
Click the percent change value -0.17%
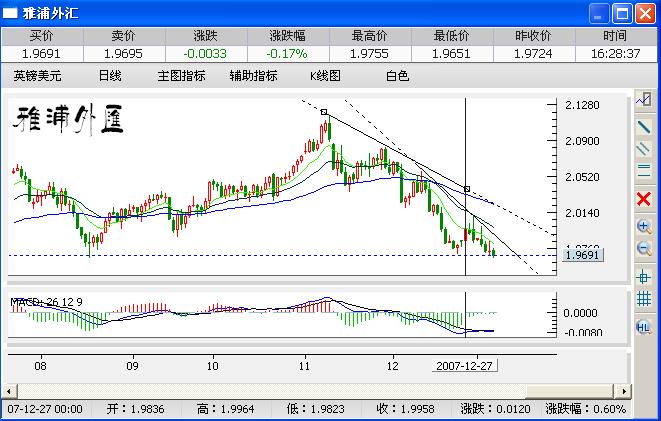pos(287,54)
